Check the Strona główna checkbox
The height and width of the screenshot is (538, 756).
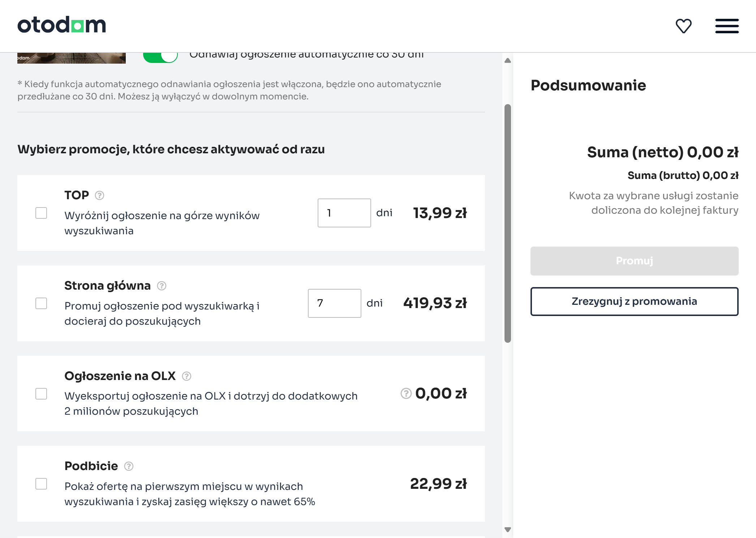(x=41, y=303)
